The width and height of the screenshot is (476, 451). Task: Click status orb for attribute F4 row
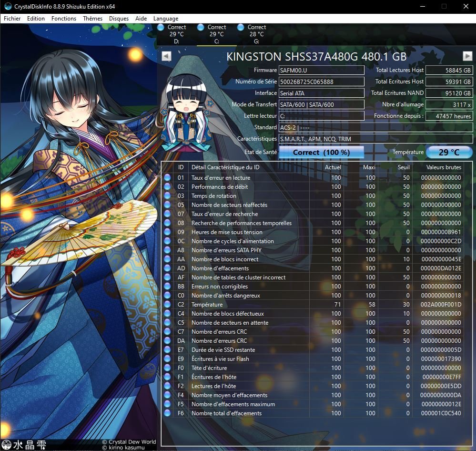[x=167, y=395]
